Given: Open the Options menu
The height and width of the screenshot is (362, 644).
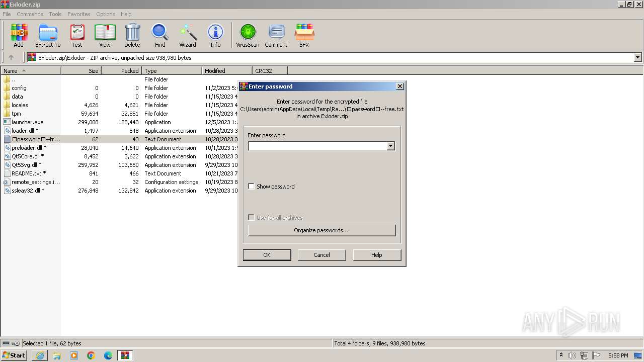Looking at the screenshot, I should tap(106, 14).
